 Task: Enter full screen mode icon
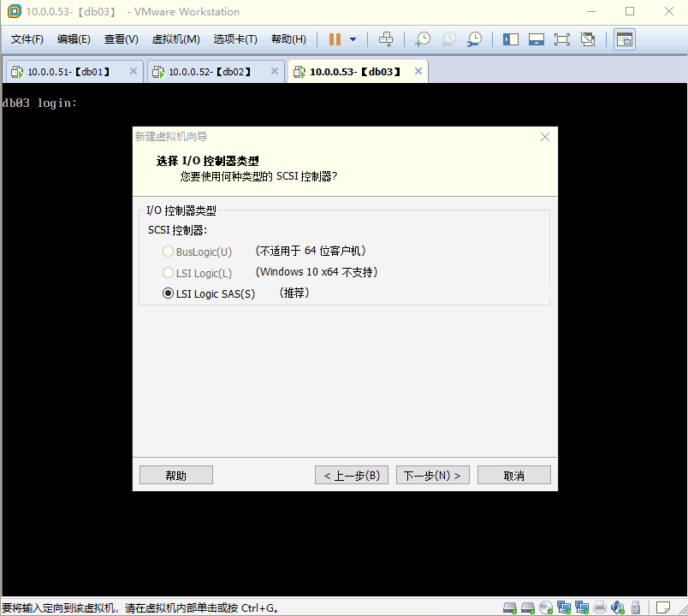562,39
